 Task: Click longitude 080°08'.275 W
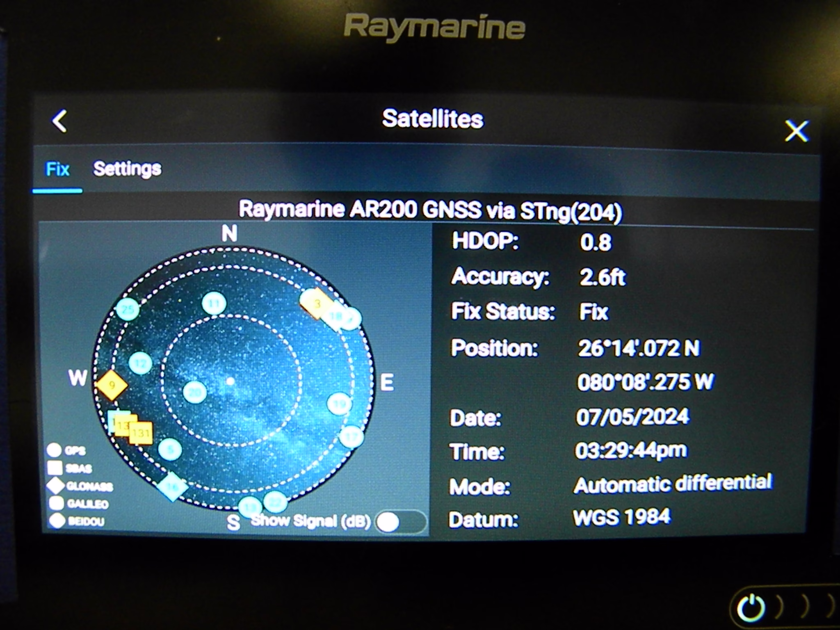click(646, 382)
